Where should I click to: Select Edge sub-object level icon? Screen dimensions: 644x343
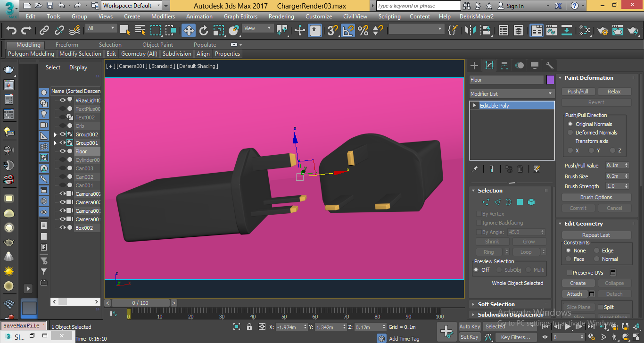497,202
